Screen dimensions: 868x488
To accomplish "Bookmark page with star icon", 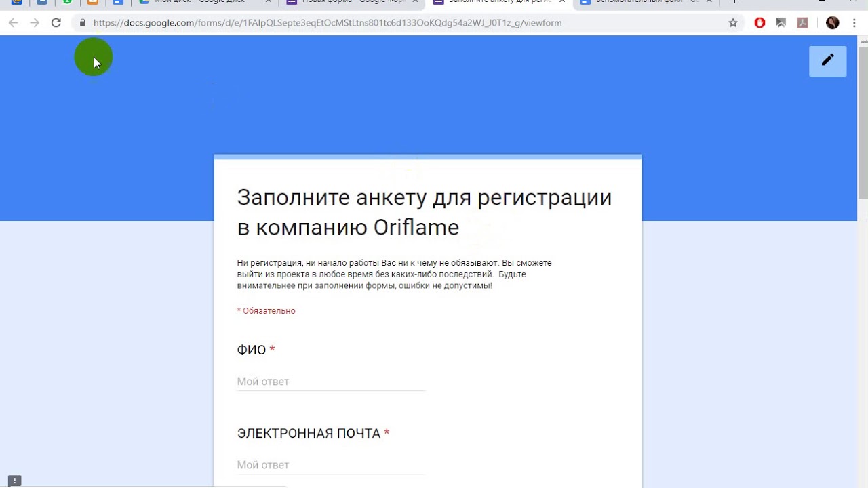I will point(733,23).
